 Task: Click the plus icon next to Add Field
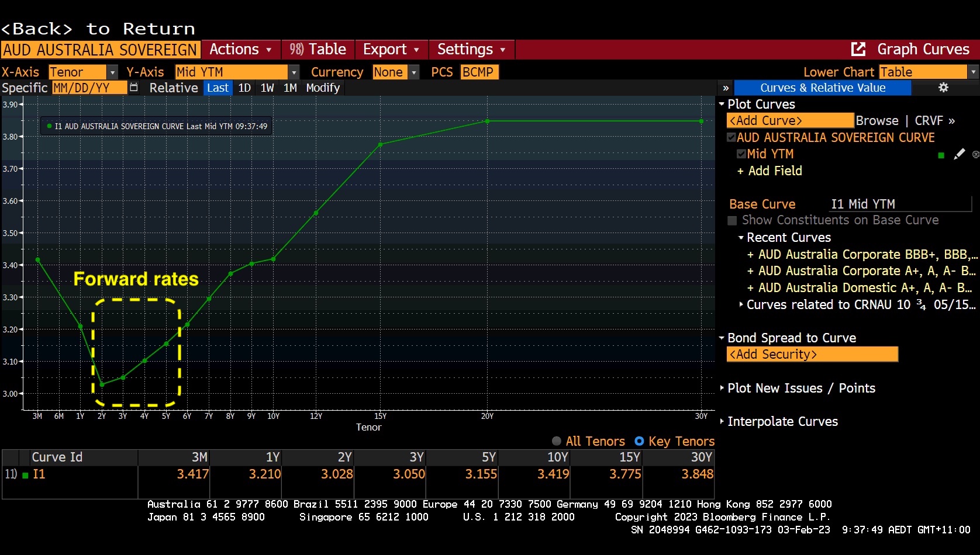740,171
